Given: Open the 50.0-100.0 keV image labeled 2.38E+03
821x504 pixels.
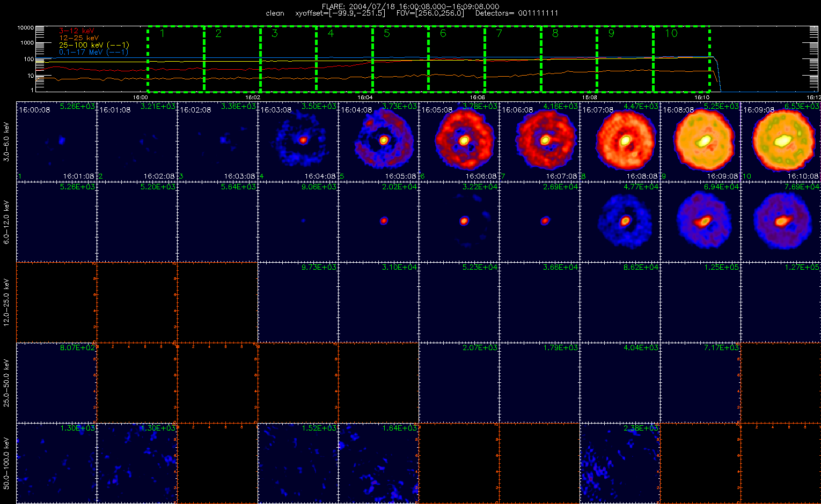Looking at the screenshot, I should [620, 463].
